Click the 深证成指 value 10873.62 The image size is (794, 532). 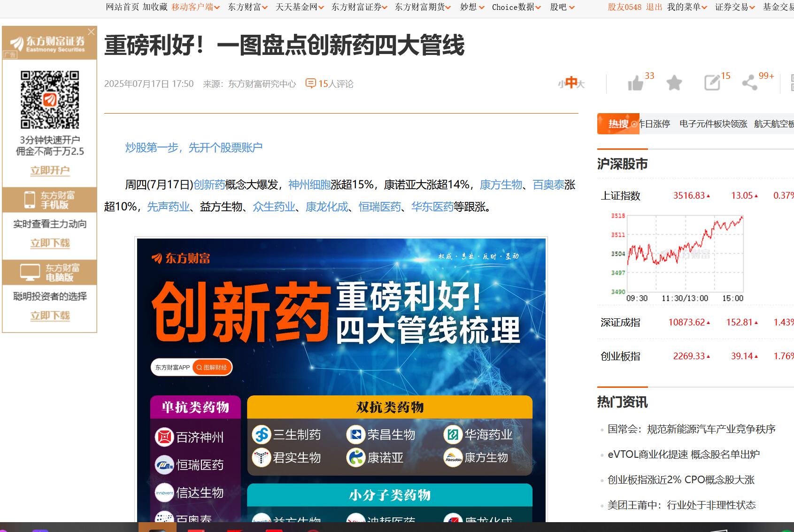(686, 323)
